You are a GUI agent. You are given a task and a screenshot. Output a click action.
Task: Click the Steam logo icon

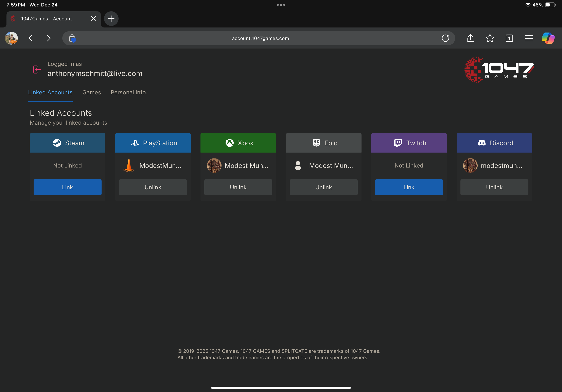point(57,143)
